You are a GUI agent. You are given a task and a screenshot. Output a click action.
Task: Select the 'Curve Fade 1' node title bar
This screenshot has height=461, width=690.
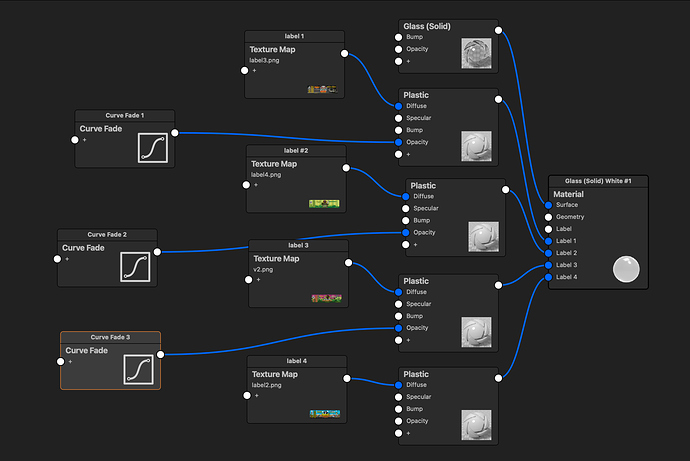[125, 116]
